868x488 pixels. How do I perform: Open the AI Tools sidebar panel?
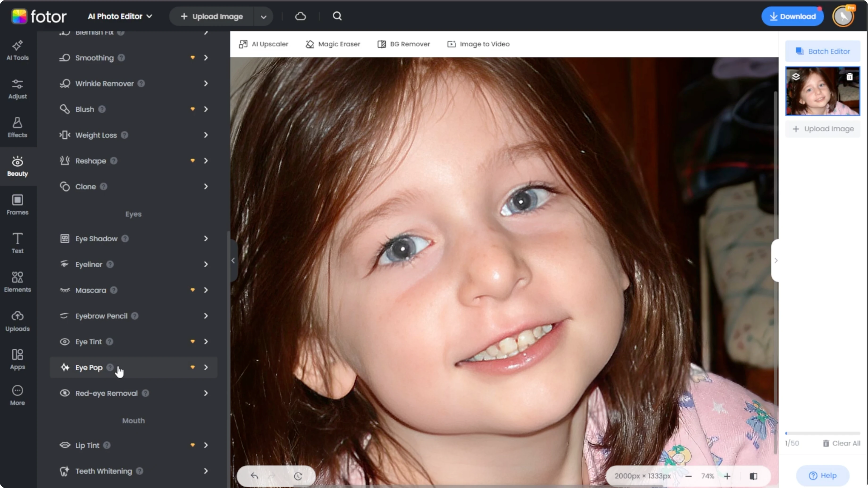click(x=17, y=50)
